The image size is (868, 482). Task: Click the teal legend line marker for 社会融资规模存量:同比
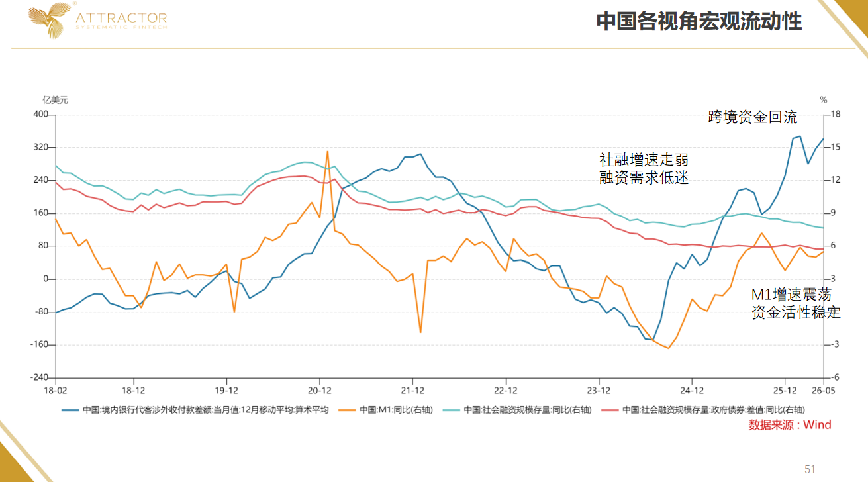click(x=452, y=410)
